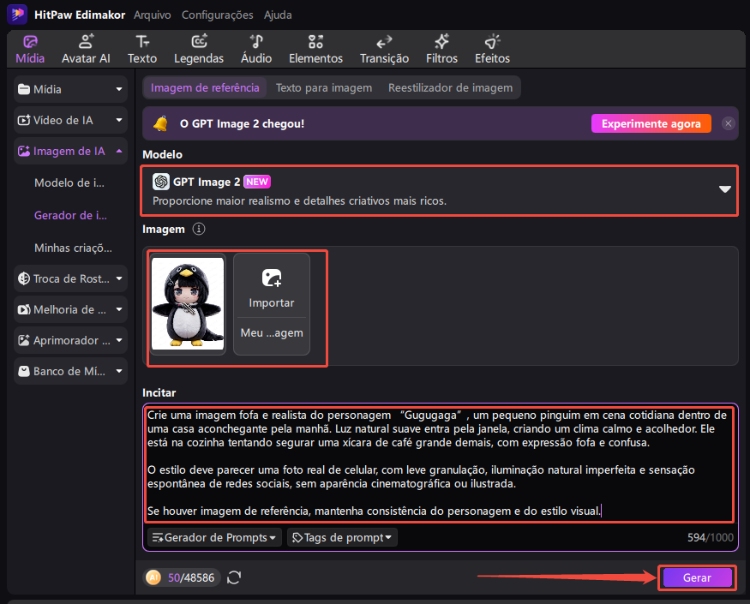Select the Texto tool
This screenshot has height=604, width=750.
coord(142,49)
